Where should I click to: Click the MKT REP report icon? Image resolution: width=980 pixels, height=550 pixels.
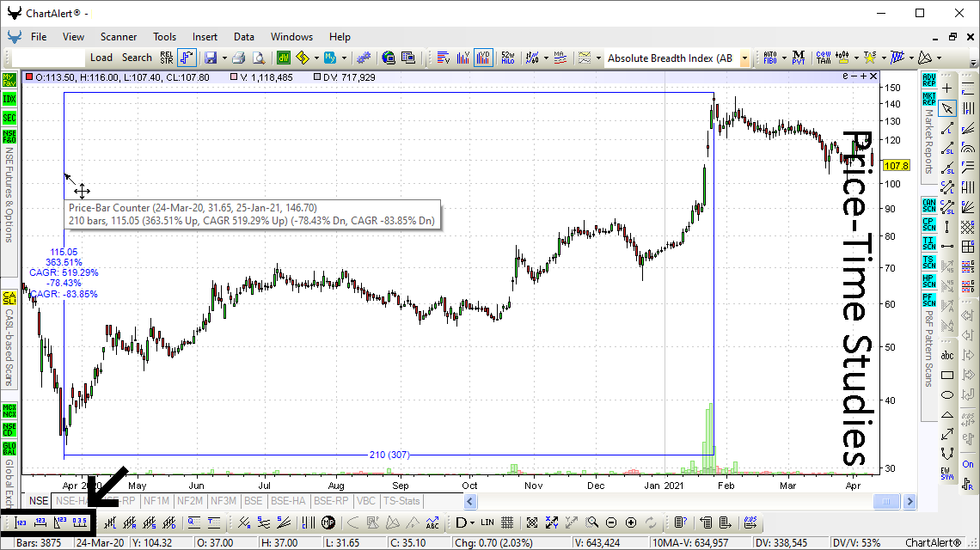[929, 99]
